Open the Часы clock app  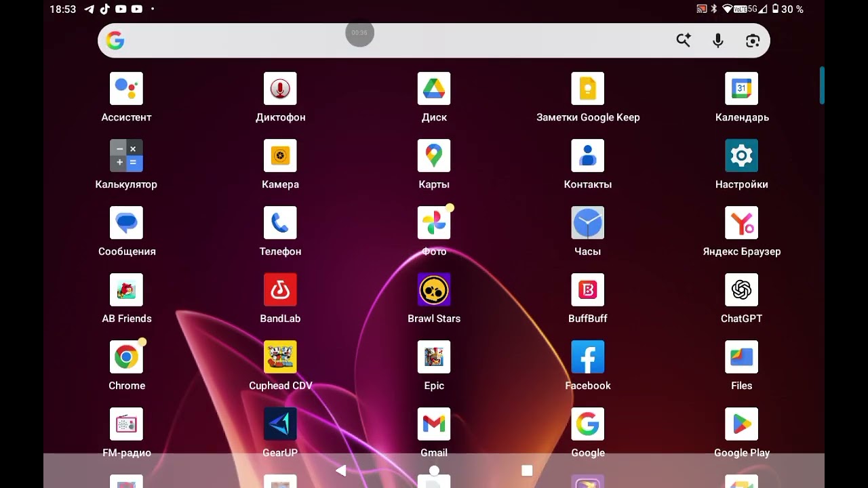click(x=588, y=223)
